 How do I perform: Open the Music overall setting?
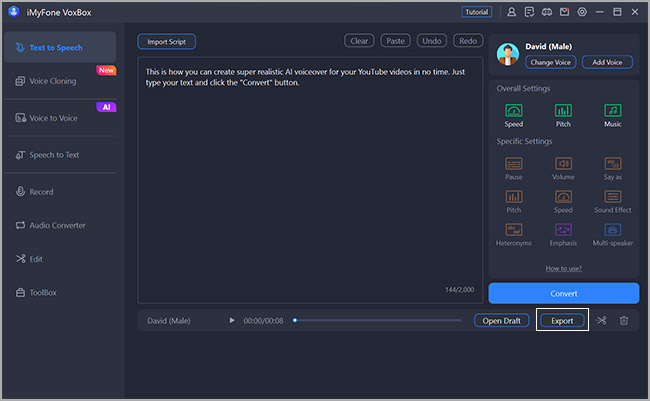(613, 116)
